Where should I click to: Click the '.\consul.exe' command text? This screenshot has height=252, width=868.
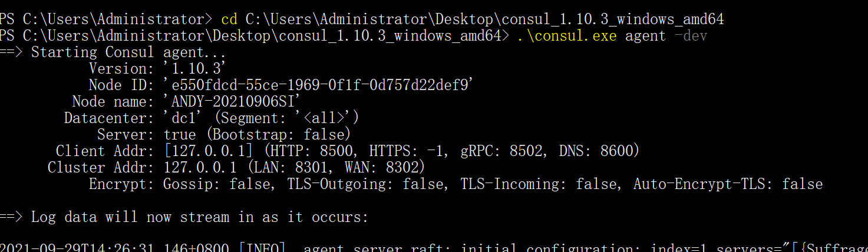pos(566,36)
